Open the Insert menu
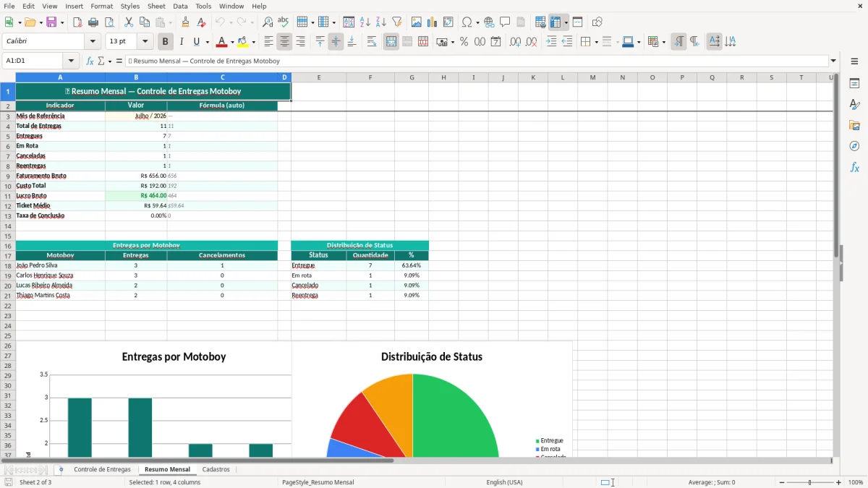The image size is (868, 488). pos(74,6)
